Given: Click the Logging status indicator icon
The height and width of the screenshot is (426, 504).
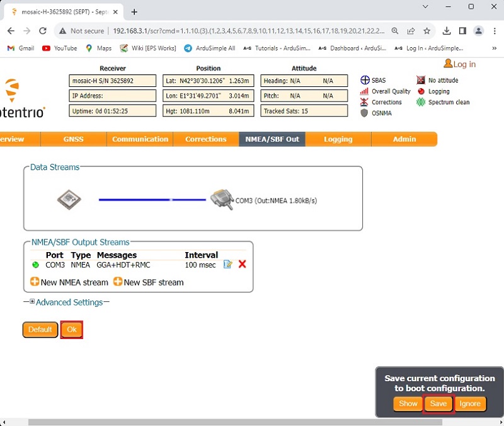Looking at the screenshot, I should 421,91.
